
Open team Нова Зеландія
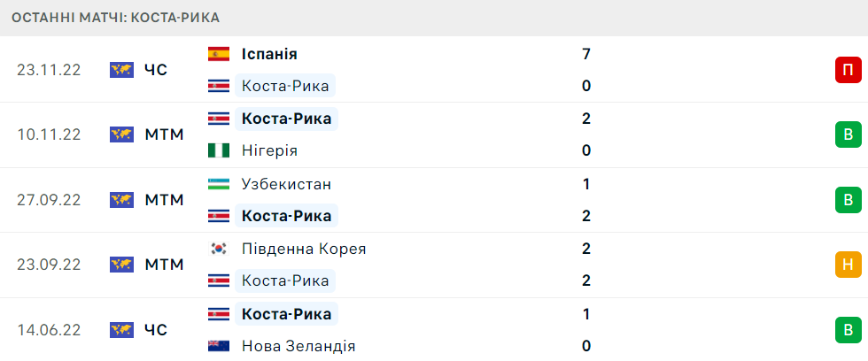click(298, 346)
